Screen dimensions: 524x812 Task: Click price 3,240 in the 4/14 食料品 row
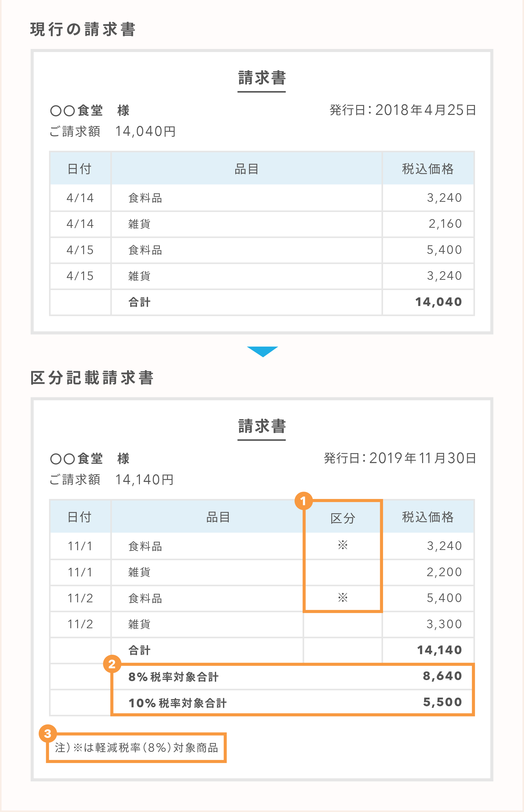pos(444,197)
